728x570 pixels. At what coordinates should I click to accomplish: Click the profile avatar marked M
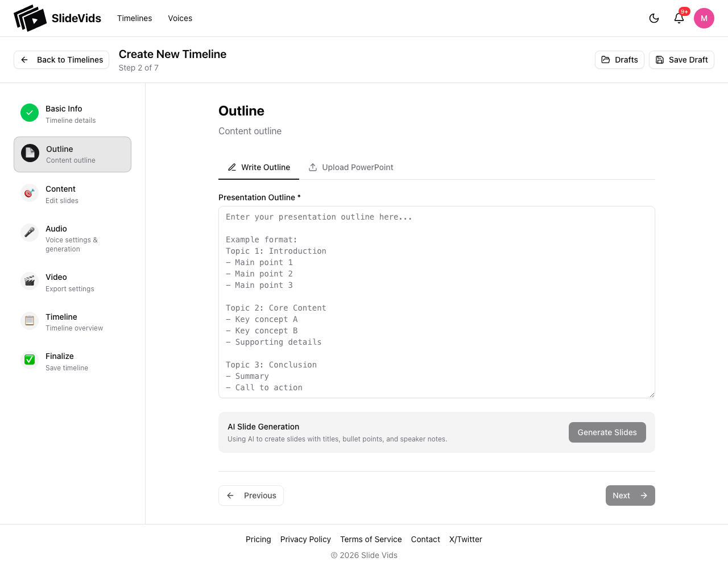click(x=704, y=18)
